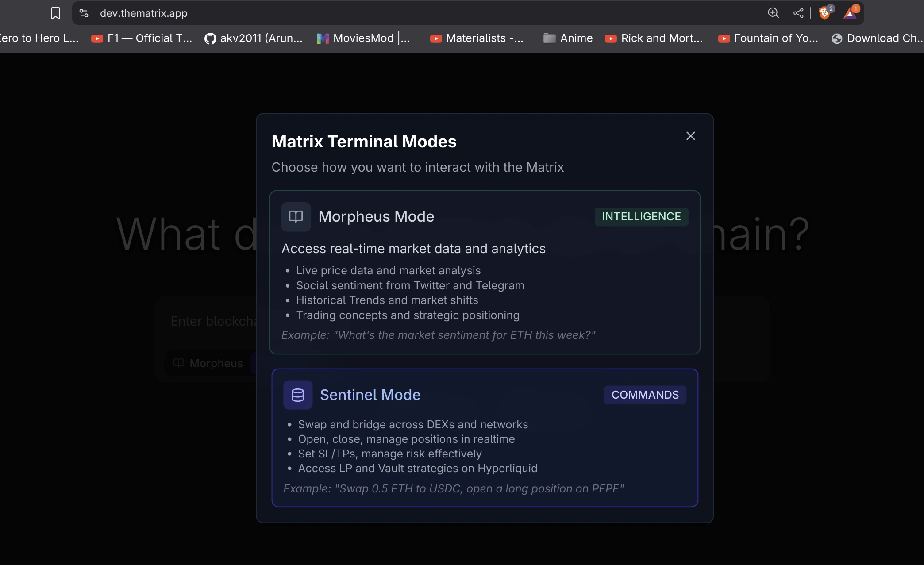Click the Brave Rewards triangle icon

tap(850, 13)
